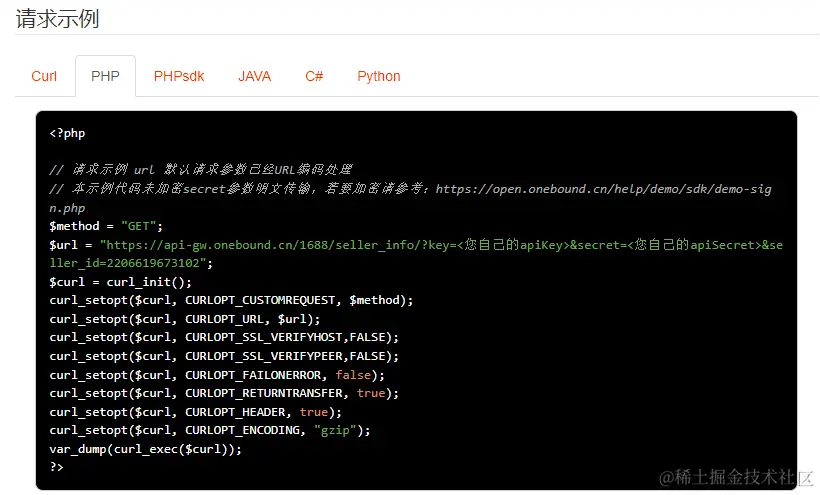
Task: Open the C# example tab
Action: pos(314,76)
